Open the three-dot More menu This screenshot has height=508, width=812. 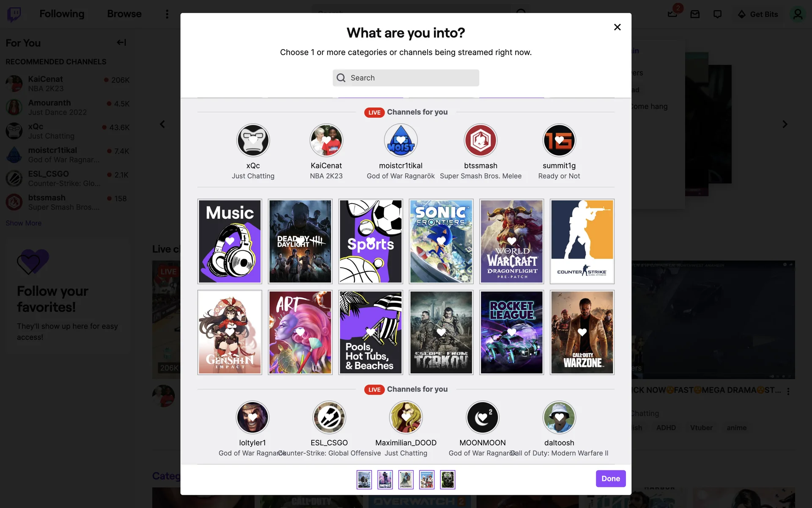(x=167, y=14)
